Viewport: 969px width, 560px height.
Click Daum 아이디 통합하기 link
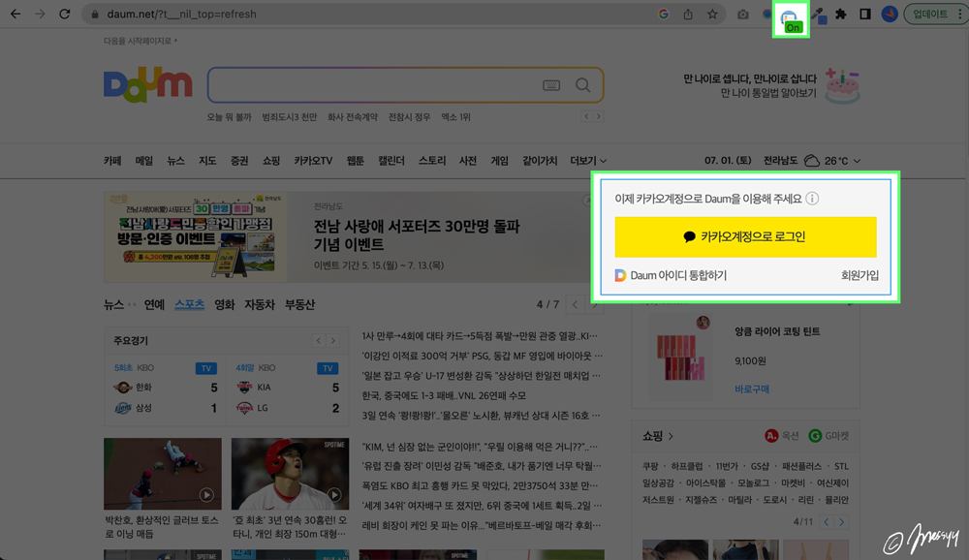point(672,275)
